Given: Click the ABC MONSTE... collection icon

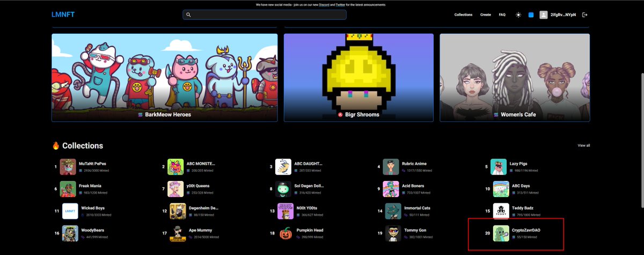Looking at the screenshot, I should (176, 167).
